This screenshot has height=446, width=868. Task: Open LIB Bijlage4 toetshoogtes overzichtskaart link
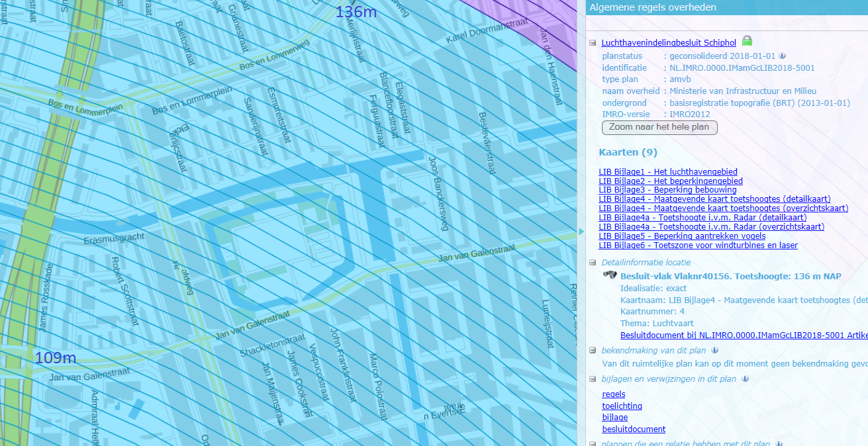[724, 208]
